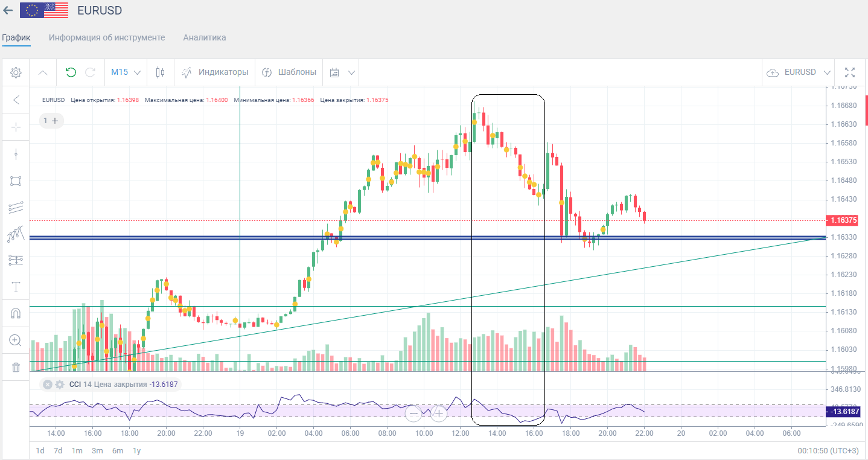This screenshot has width=868, height=460.
Task: Switch to Информация об инструменте tab
Action: pos(107,37)
